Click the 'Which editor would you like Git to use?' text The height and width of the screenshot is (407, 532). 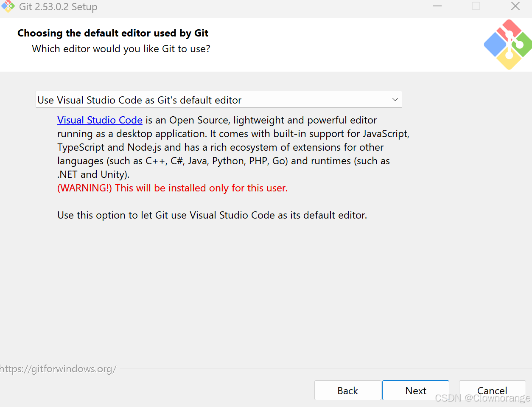click(121, 49)
